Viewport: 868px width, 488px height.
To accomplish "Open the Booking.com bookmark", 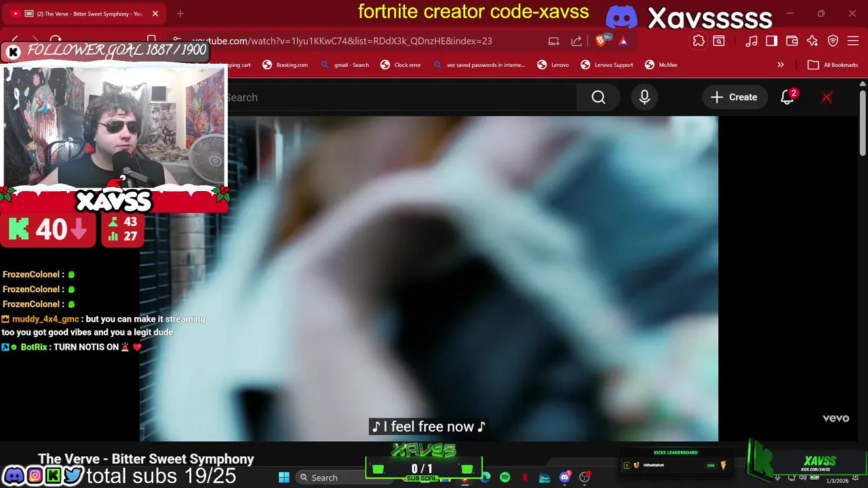I will 285,65.
